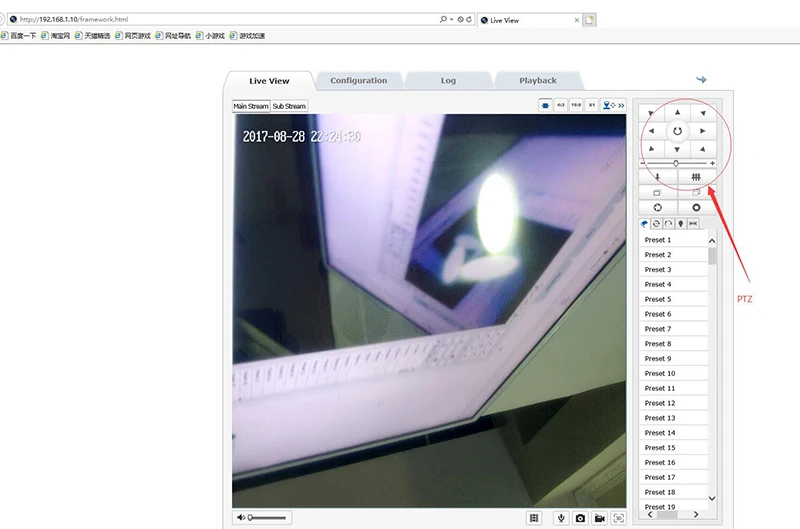The image size is (800, 529).
Task: Click the film-strip icon left of the microphone
Action: [534, 518]
